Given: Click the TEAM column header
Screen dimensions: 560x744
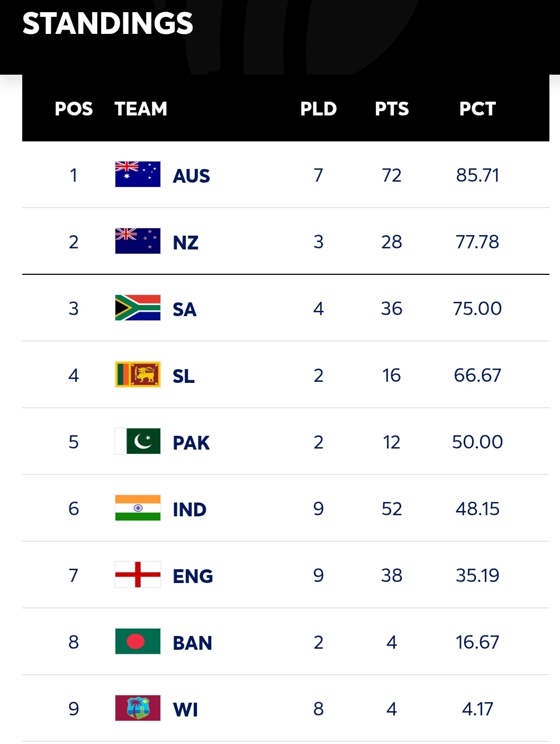Looking at the screenshot, I should pyautogui.click(x=141, y=109).
